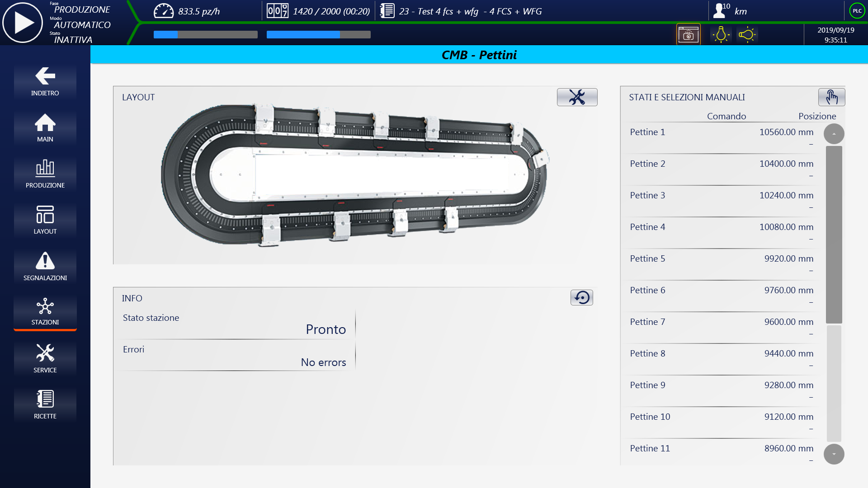
Task: Open the screenshot camera tool
Action: click(x=688, y=34)
